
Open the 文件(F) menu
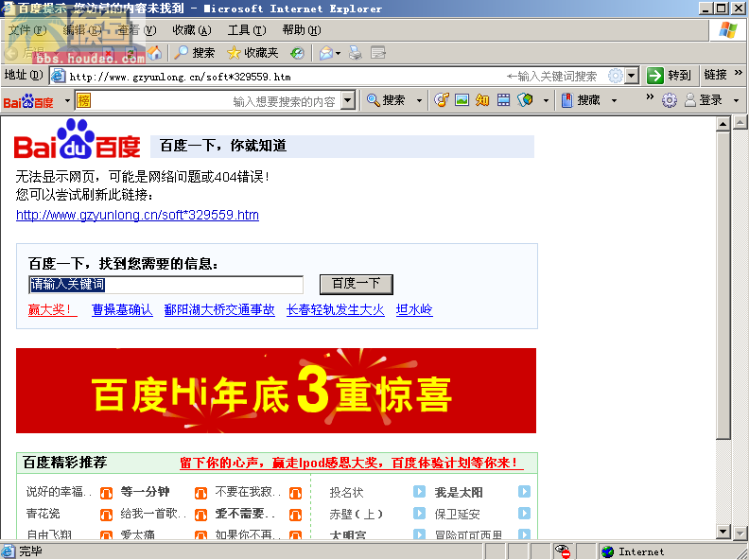click(x=27, y=30)
